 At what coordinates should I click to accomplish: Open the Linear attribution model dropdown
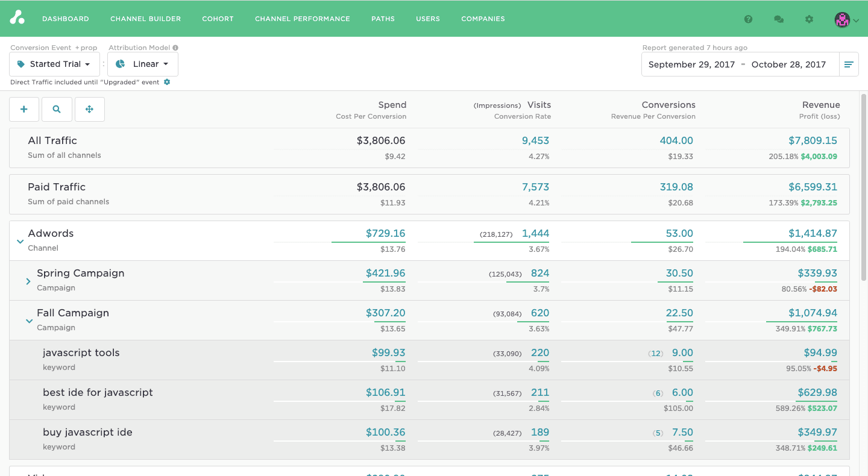(x=142, y=64)
